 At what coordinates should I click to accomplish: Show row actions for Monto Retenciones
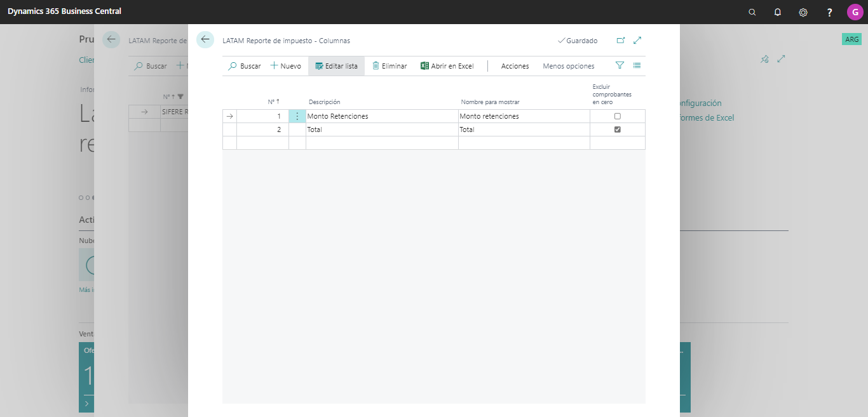[297, 116]
